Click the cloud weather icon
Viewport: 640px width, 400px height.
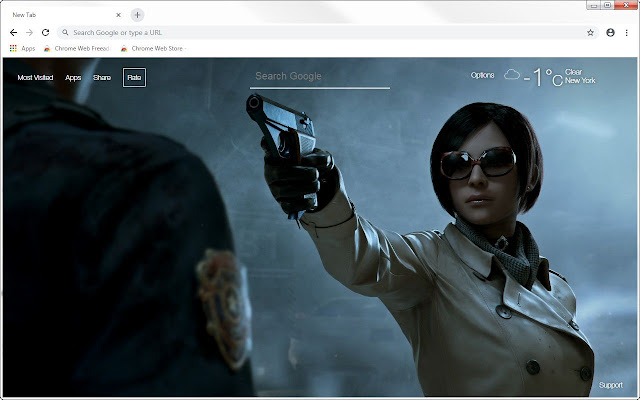(x=512, y=75)
